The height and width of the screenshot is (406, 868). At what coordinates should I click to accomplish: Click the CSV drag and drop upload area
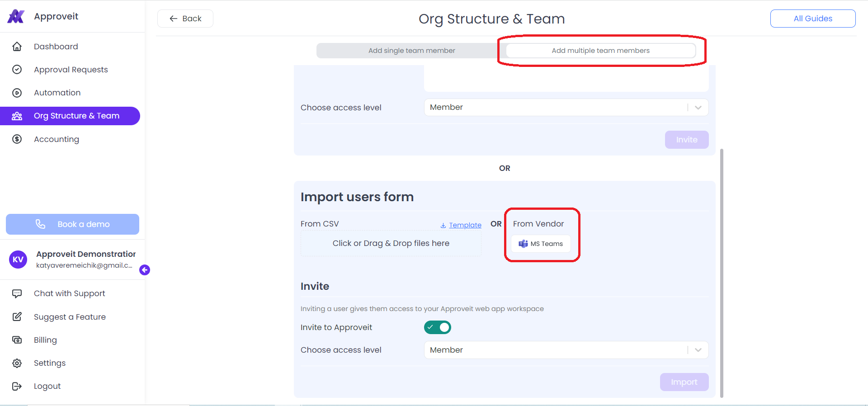click(391, 243)
